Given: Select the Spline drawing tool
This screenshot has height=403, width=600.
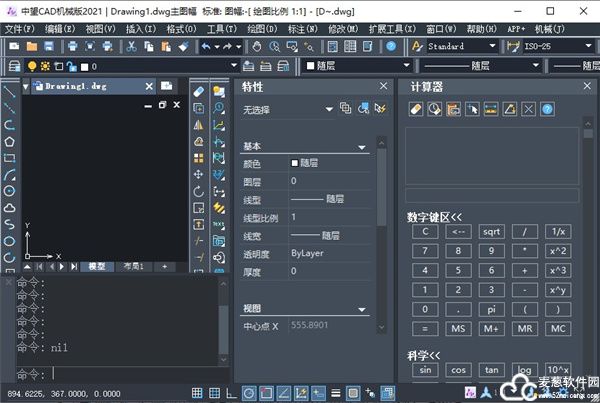Looking at the screenshot, I should [x=9, y=224].
